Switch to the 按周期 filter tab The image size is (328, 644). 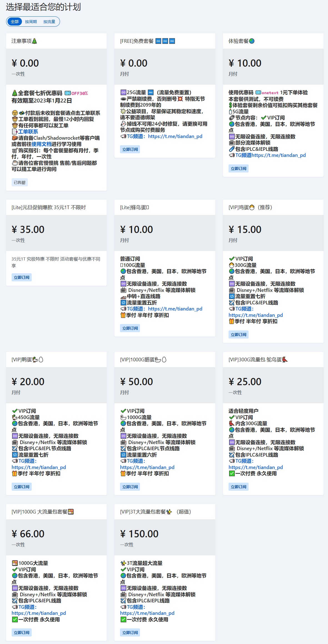pos(31,22)
